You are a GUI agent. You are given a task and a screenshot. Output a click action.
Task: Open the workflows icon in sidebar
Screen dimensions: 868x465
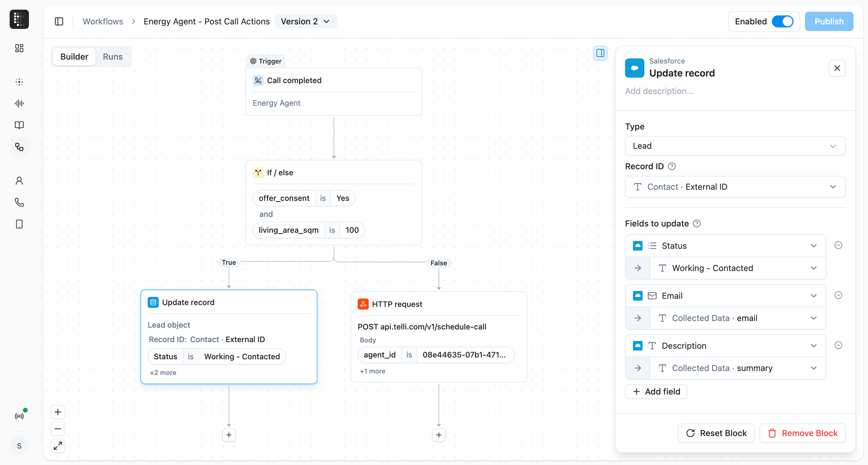(19, 147)
